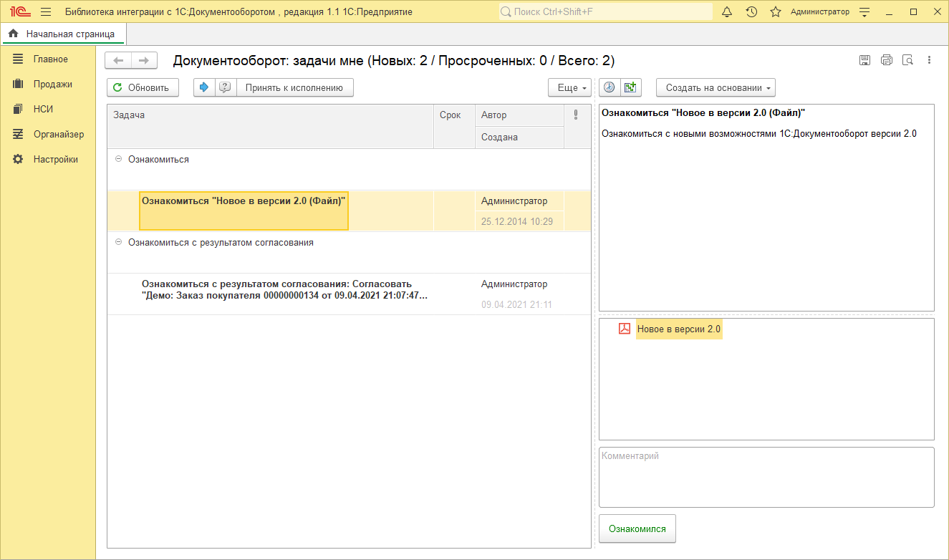The image size is (949, 560).
Task: Click the Ознакомиться с результатом согласования group label
Action: [221, 243]
